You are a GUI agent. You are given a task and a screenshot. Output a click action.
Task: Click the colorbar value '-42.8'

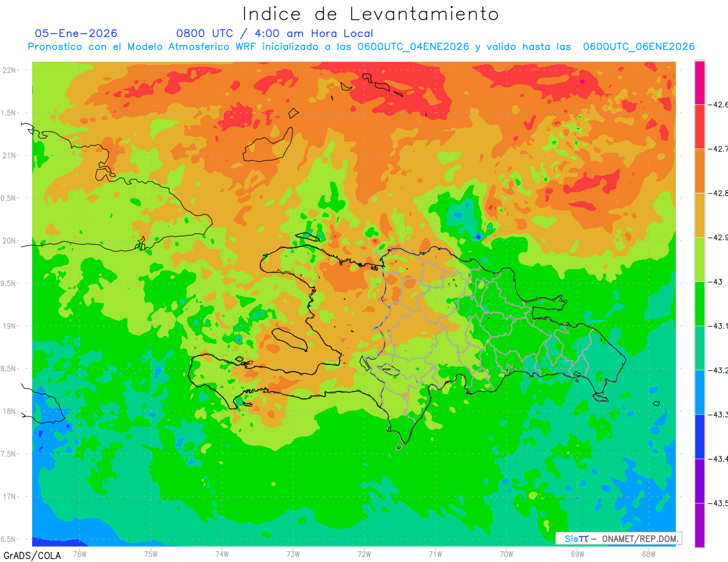pyautogui.click(x=718, y=193)
